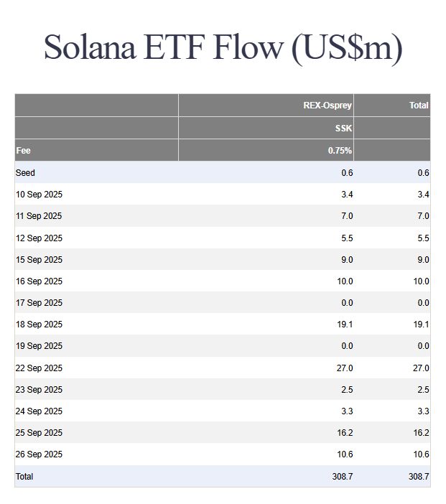Click the 11 Sep 2025 row label
Screen dimensions: 446x504
[39, 216]
